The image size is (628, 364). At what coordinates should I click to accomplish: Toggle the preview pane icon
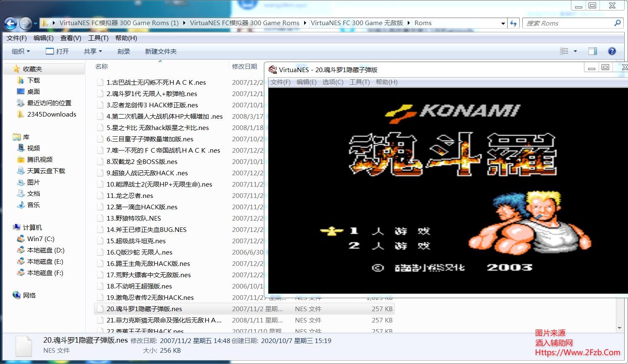click(593, 51)
